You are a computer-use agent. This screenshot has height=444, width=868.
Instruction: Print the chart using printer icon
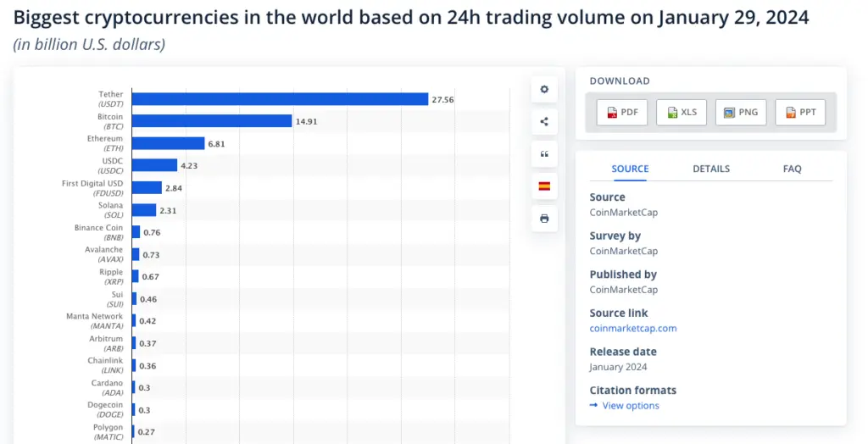(x=544, y=218)
